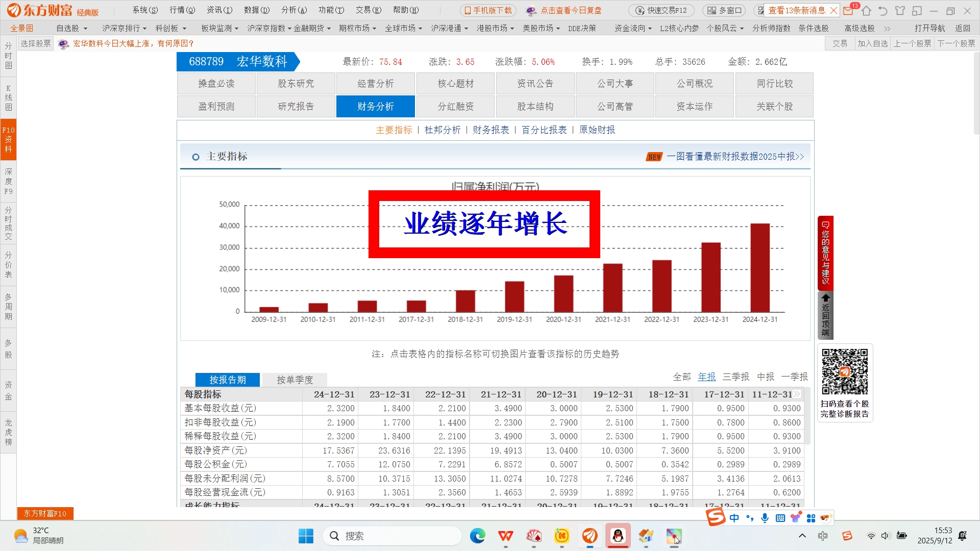Image resolution: width=980 pixels, height=551 pixels.
Task: Click the undo back arrow icon
Action: [883, 10]
